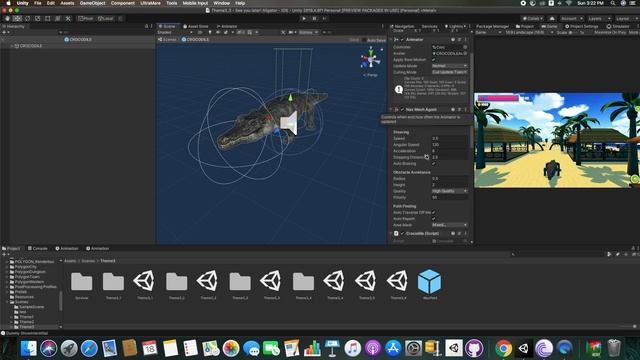Expand the CROCODILE hierarchy item
The width and height of the screenshot is (640, 360).
(11, 46)
